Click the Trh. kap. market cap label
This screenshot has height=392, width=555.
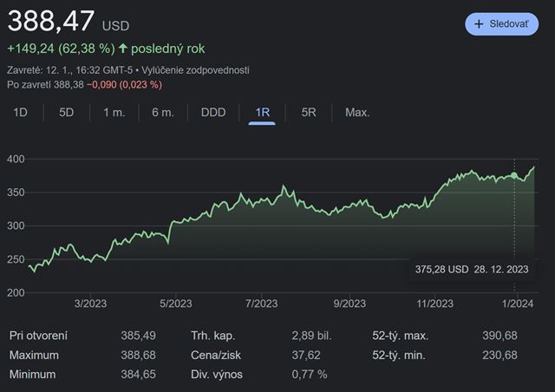[x=214, y=336]
